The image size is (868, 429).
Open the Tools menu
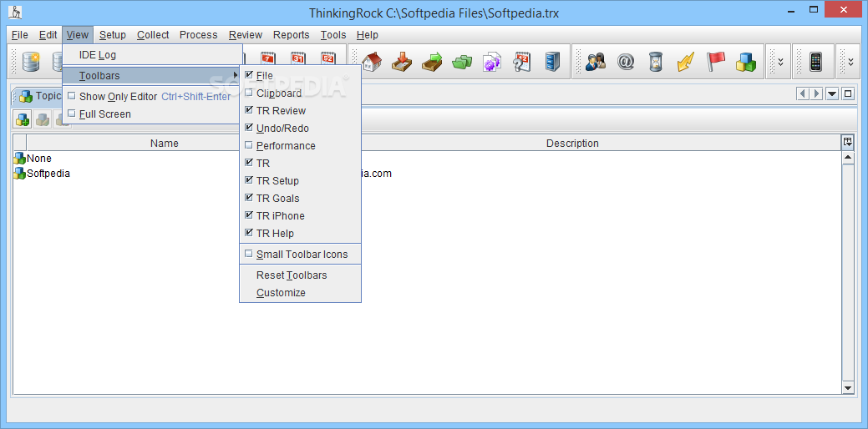(x=333, y=35)
